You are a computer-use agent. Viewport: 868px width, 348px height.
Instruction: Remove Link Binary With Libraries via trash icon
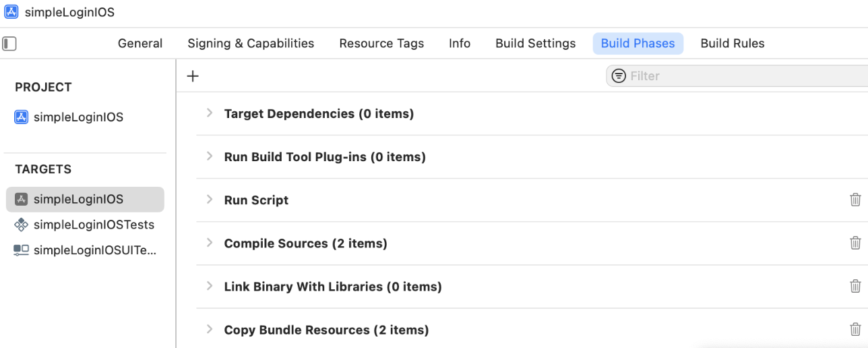pos(855,286)
